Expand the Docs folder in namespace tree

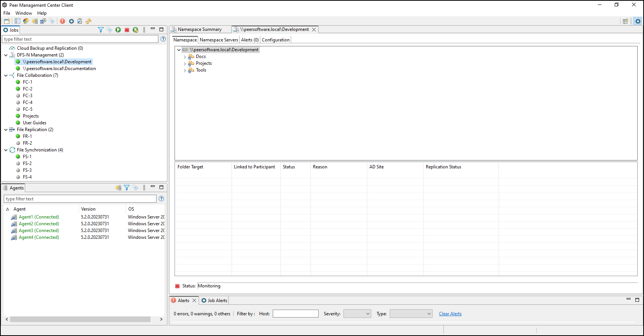pos(185,57)
